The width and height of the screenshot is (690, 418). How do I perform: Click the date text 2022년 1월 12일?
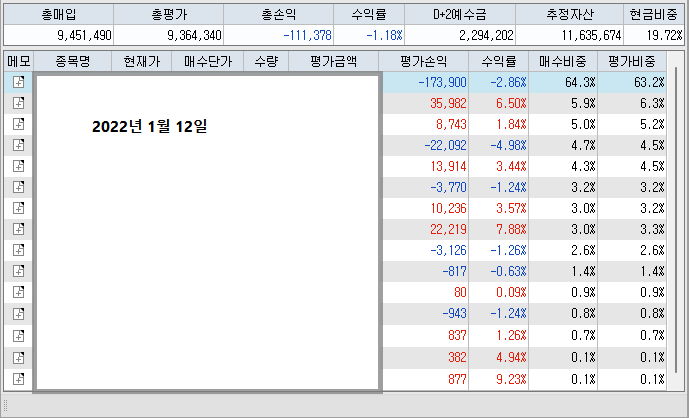150,127
